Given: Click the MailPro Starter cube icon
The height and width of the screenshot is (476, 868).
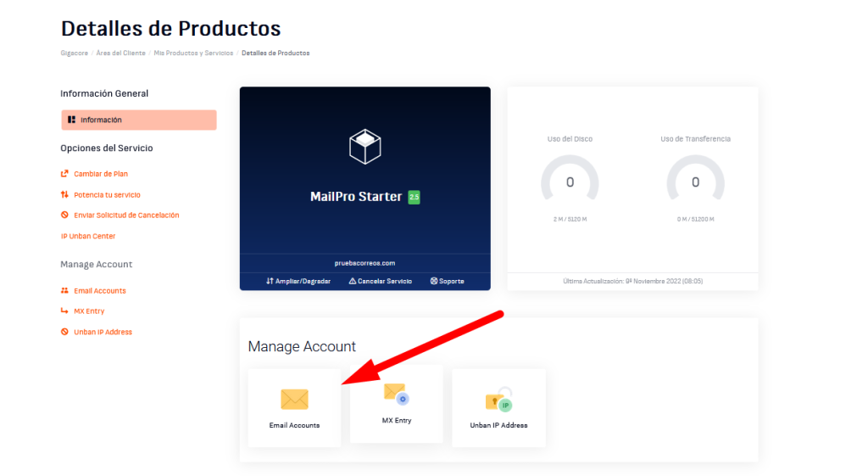Looking at the screenshot, I should click(x=364, y=146).
